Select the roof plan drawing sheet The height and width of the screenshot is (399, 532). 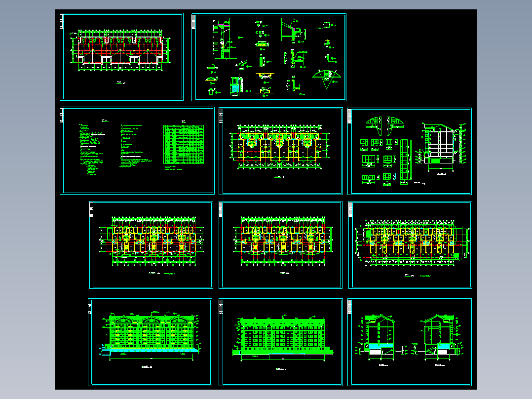121,57
